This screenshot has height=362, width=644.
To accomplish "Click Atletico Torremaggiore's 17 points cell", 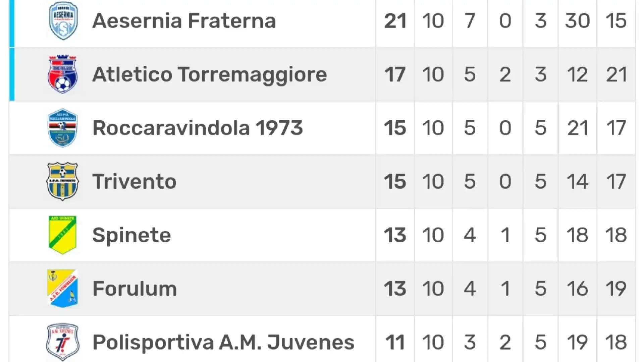I will [395, 74].
